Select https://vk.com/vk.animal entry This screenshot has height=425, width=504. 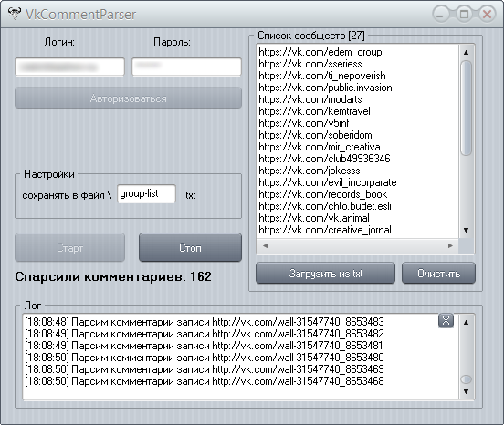(x=314, y=218)
